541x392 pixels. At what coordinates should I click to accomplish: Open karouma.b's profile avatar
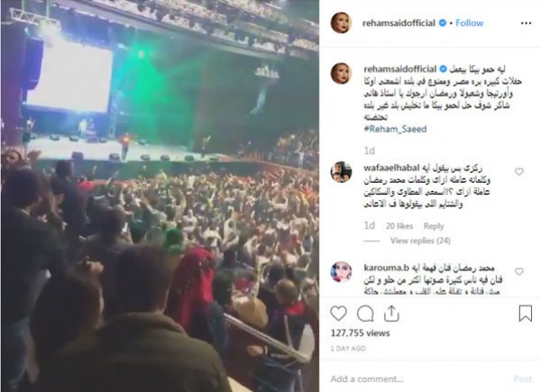341,272
